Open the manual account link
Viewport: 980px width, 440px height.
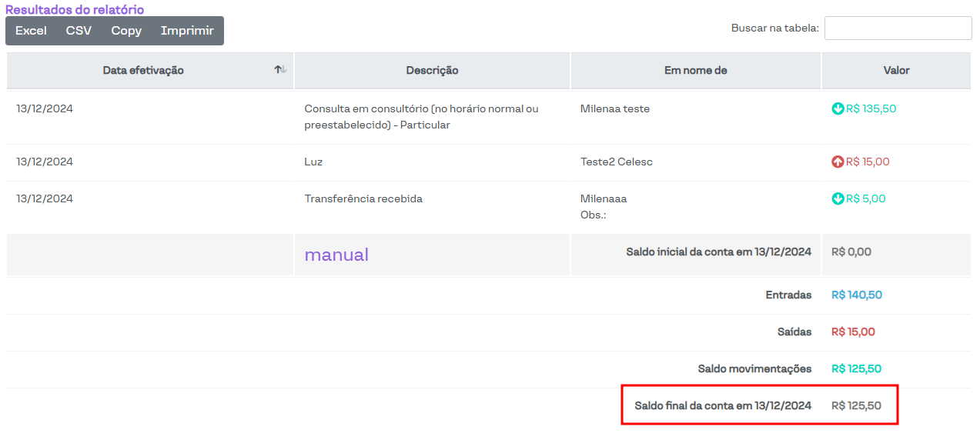pos(336,255)
